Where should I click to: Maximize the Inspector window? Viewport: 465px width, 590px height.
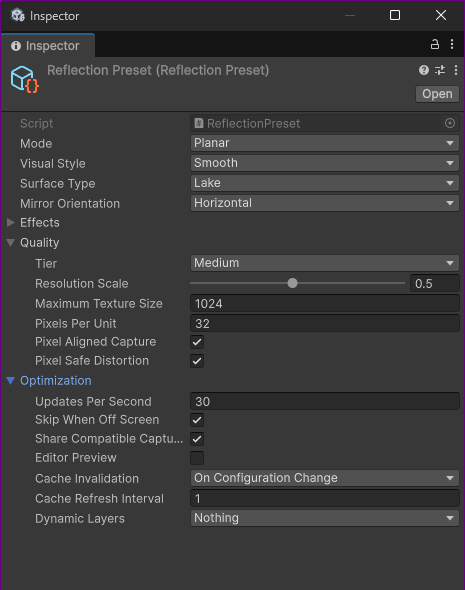[x=395, y=15]
